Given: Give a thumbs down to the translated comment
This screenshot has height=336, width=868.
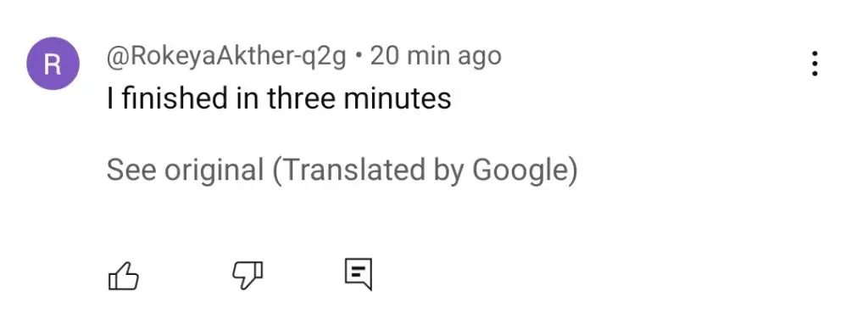Looking at the screenshot, I should point(247,276).
